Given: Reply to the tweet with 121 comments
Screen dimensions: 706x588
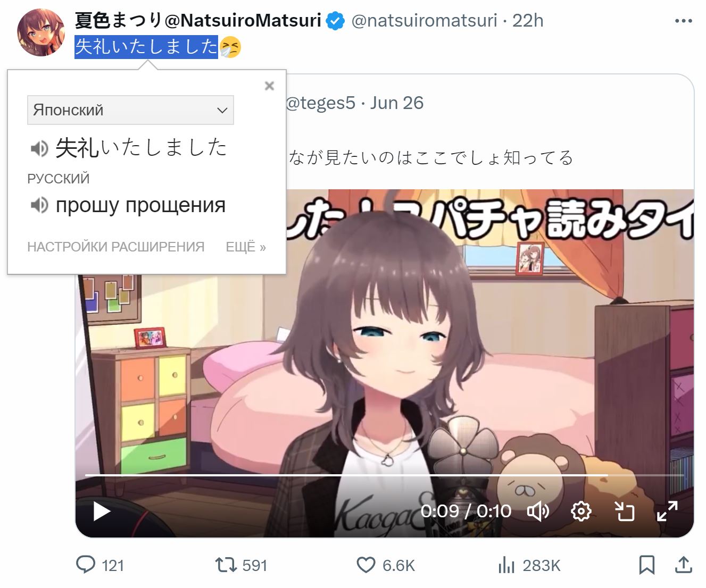Looking at the screenshot, I should 99,565.
